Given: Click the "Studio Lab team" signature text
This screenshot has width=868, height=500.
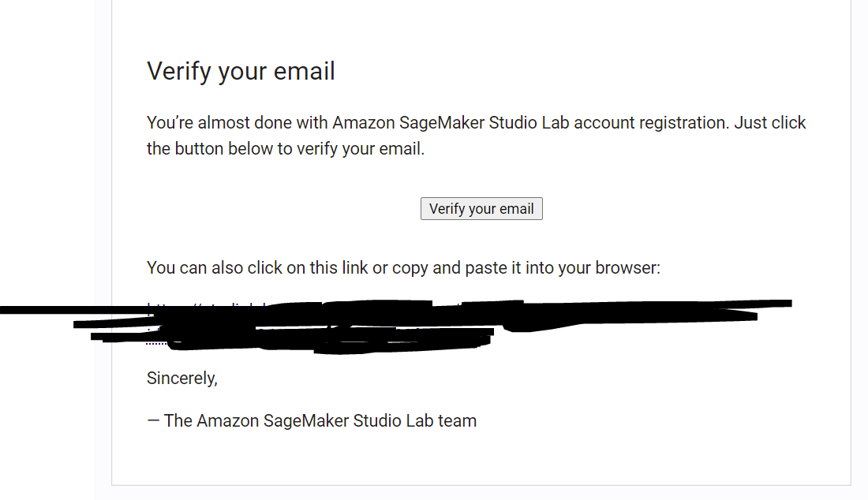Looking at the screenshot, I should [x=414, y=420].
